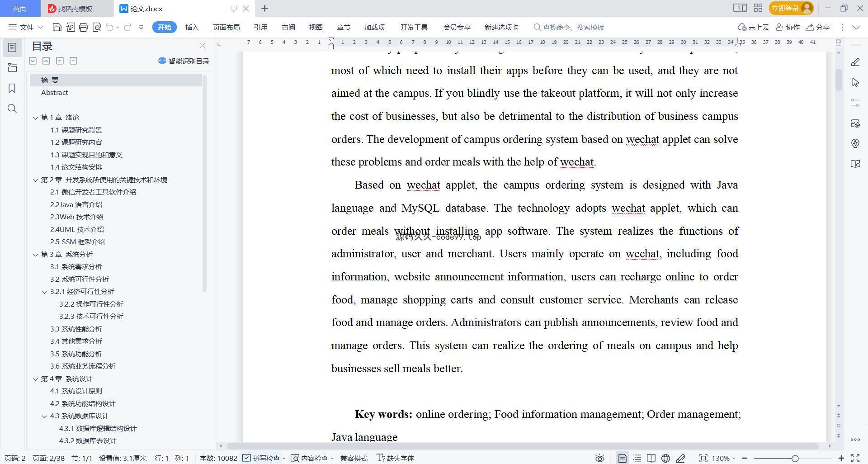Collapse 3.2.1 经济可行性分析 node
Image resolution: width=868 pixels, height=464 pixels.
44,292
